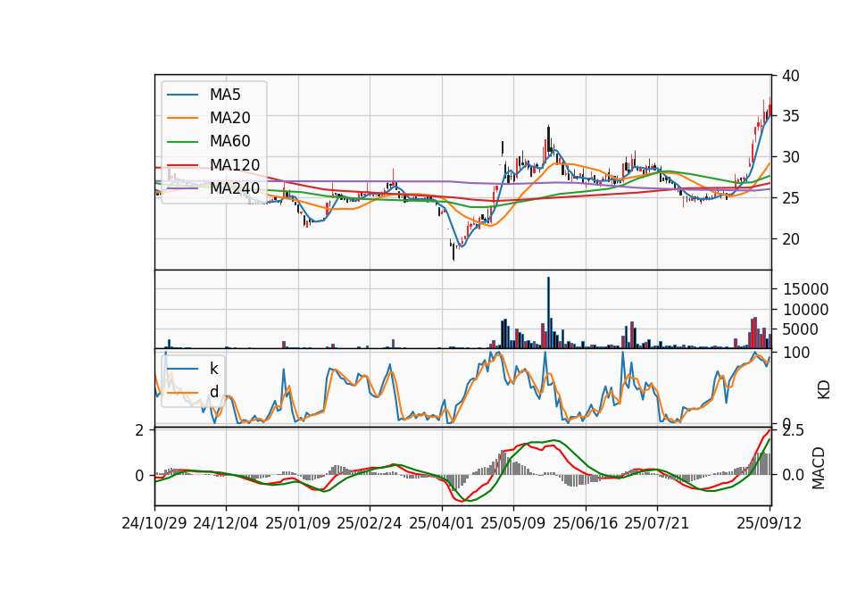Viewport: 857px width, 616px height.
Task: Click the MACD left axis value 2
Action: tap(140, 430)
